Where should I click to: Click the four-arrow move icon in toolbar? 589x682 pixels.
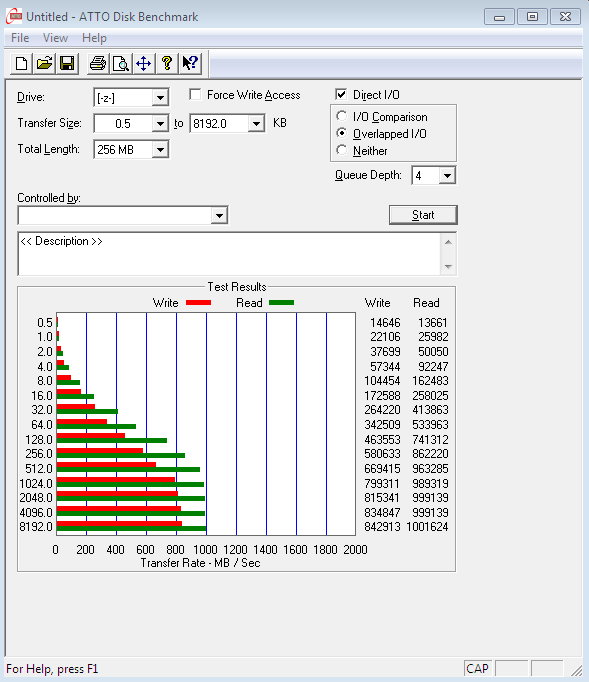tap(144, 64)
